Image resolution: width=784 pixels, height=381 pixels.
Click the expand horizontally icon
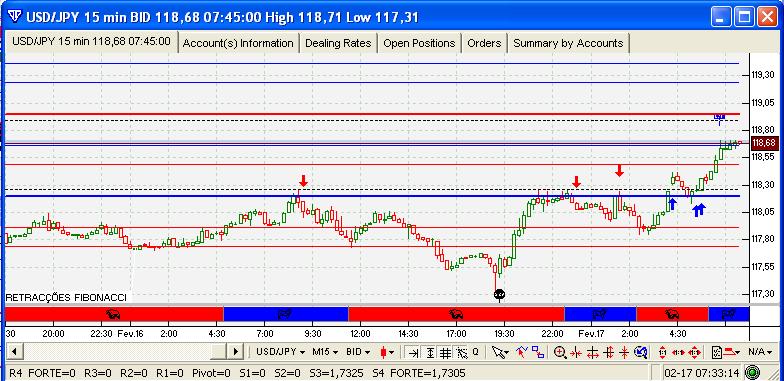click(x=592, y=352)
